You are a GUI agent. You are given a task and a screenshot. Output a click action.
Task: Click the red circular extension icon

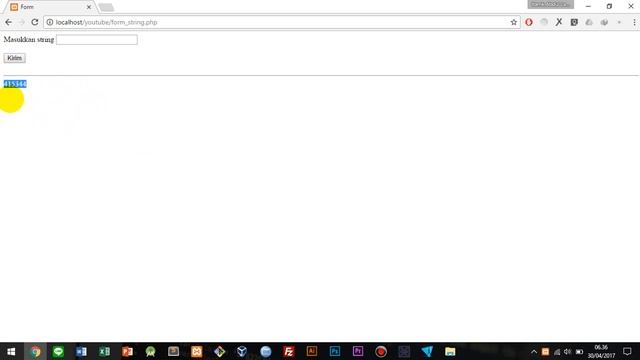[x=529, y=22]
